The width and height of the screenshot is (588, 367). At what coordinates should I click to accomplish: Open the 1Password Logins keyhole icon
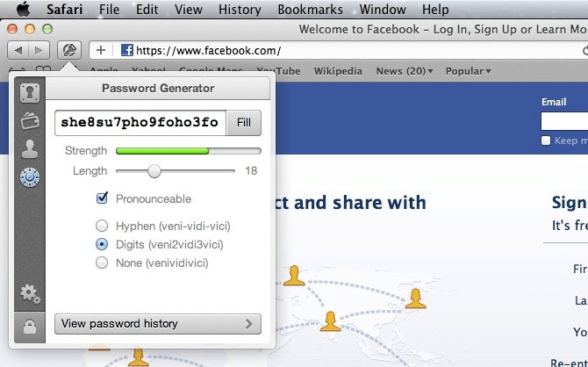(30, 92)
